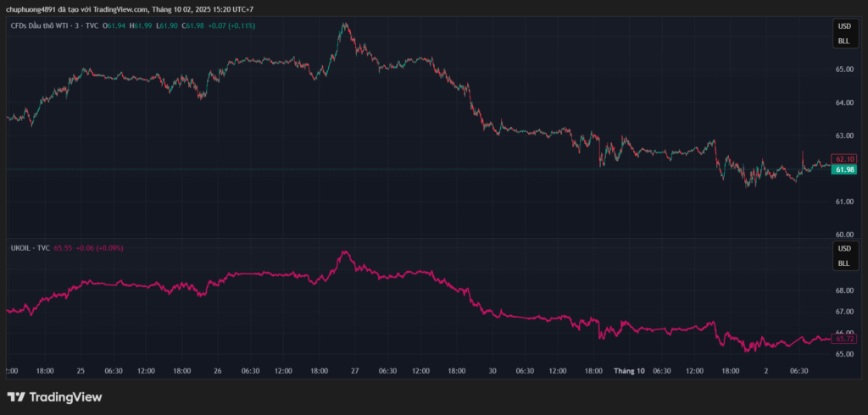The image size is (868, 415).
Task: Open BLL unit selector in UKOIL pane
Action: click(843, 263)
